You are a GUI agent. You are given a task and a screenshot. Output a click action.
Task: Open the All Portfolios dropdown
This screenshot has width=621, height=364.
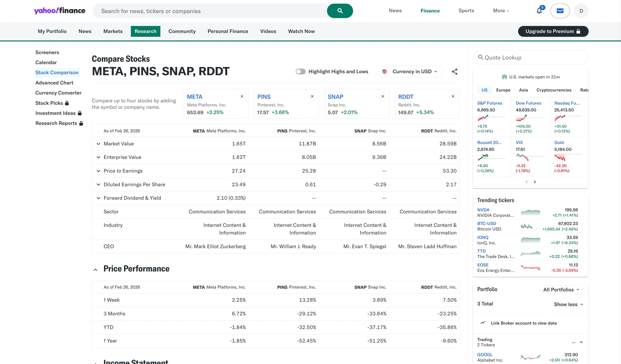point(561,290)
